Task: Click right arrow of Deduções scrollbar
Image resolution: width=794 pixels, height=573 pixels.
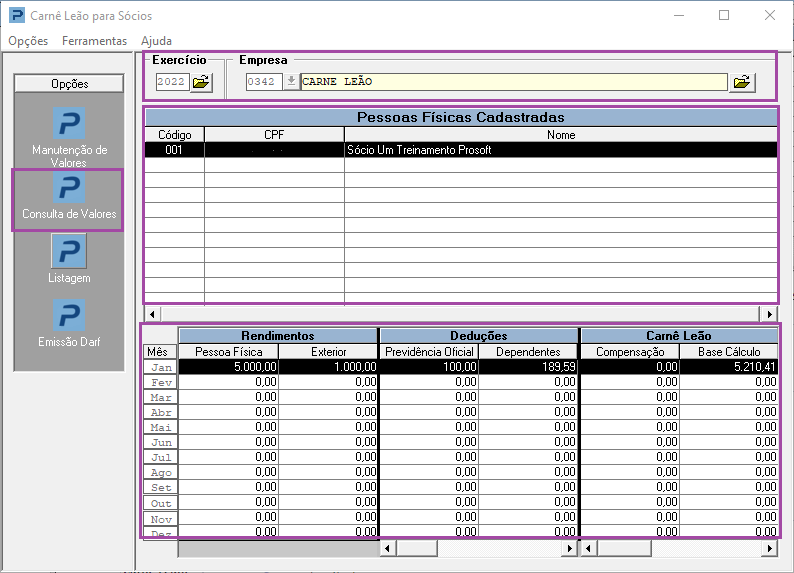Action: [x=569, y=548]
